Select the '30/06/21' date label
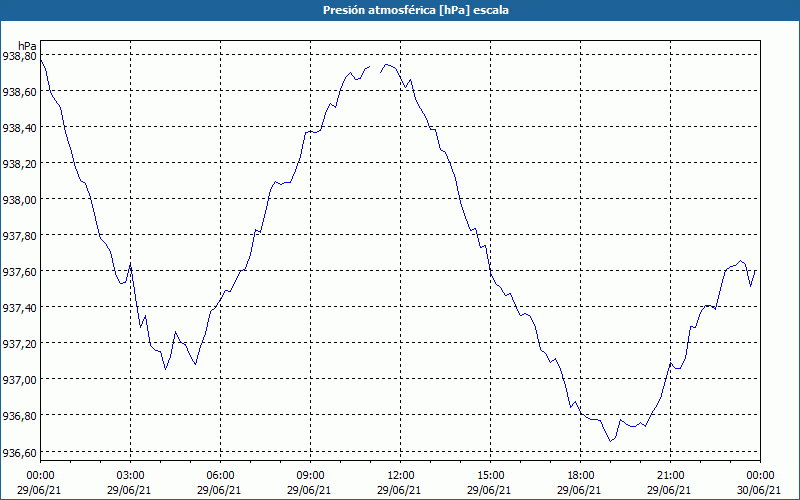Image resolution: width=800 pixels, height=500 pixels. point(759,490)
